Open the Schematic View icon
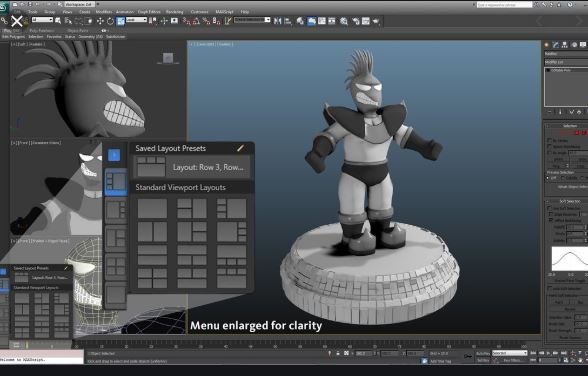This screenshot has height=376, width=588. click(332, 21)
